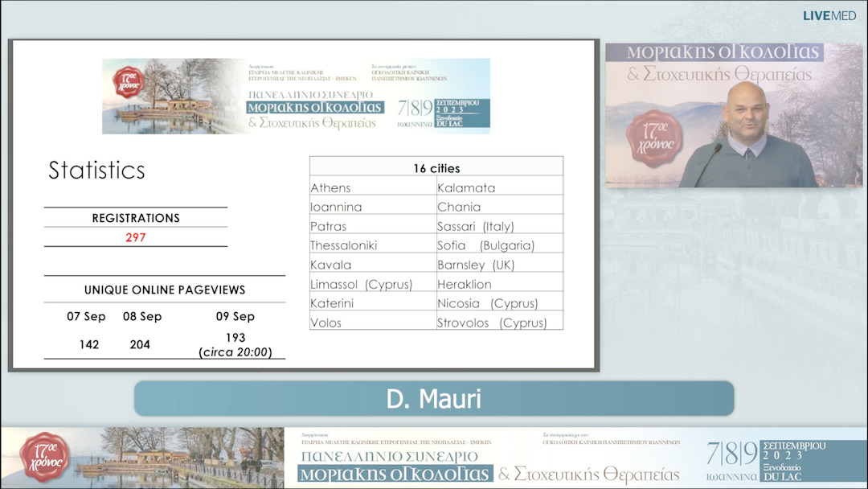Click the 09 Sep column header

[x=235, y=316]
